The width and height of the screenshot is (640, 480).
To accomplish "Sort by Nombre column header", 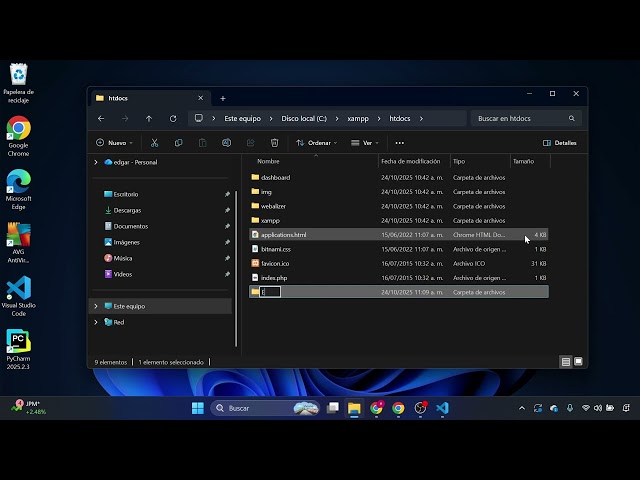I will (268, 161).
